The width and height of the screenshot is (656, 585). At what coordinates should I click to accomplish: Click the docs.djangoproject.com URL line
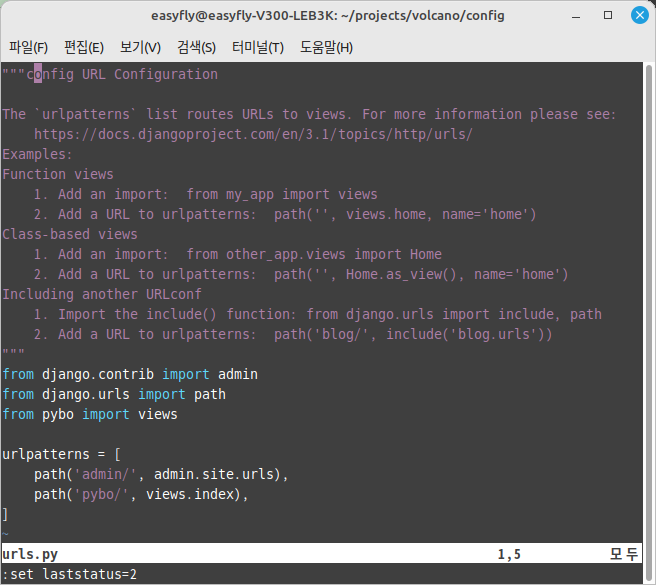coord(253,134)
